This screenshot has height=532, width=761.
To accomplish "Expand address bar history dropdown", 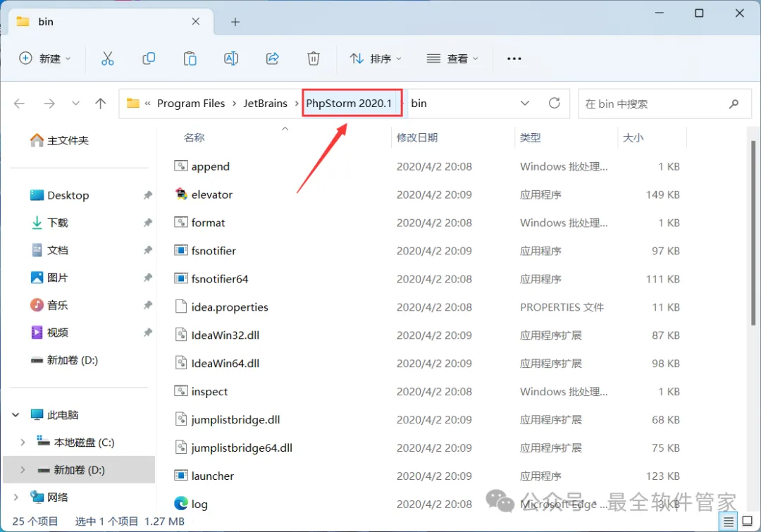I will (525, 104).
